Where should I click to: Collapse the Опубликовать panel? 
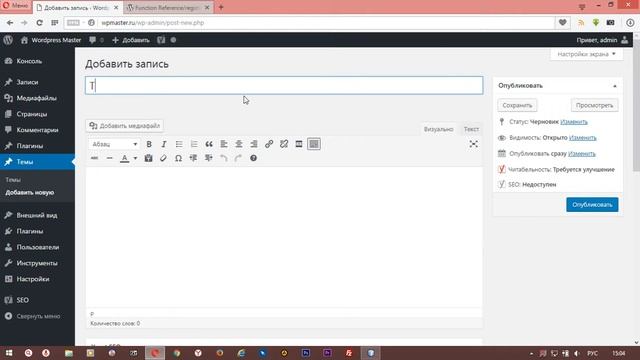(x=615, y=86)
